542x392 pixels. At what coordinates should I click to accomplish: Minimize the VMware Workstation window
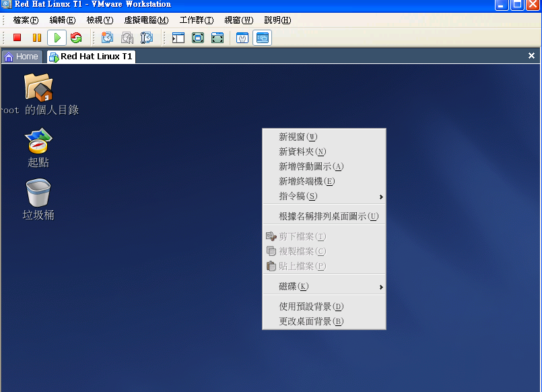(x=501, y=5)
